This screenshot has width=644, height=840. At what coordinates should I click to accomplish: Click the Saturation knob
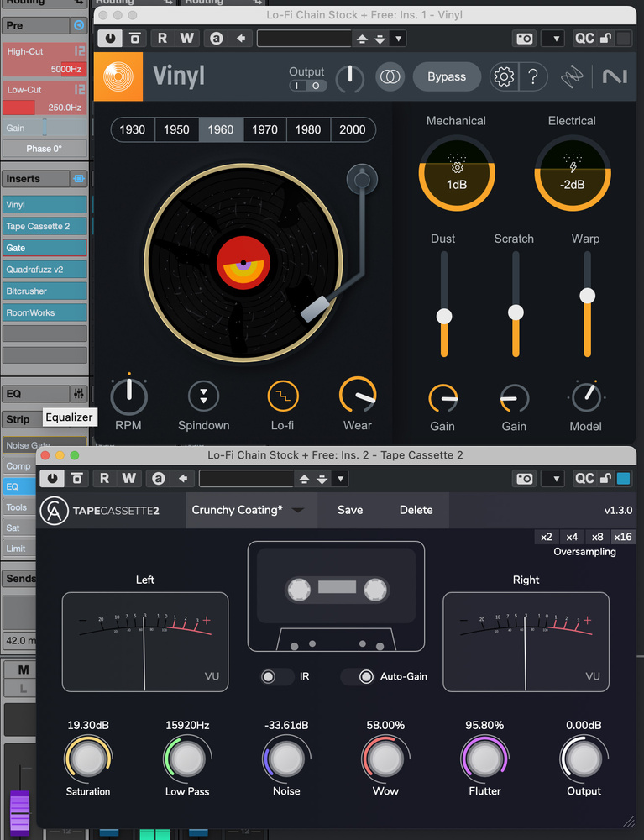[x=88, y=759]
